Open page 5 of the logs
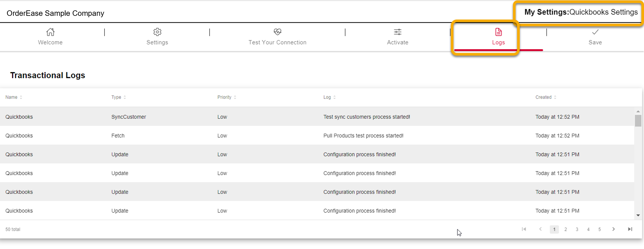644x249 pixels. [599, 229]
